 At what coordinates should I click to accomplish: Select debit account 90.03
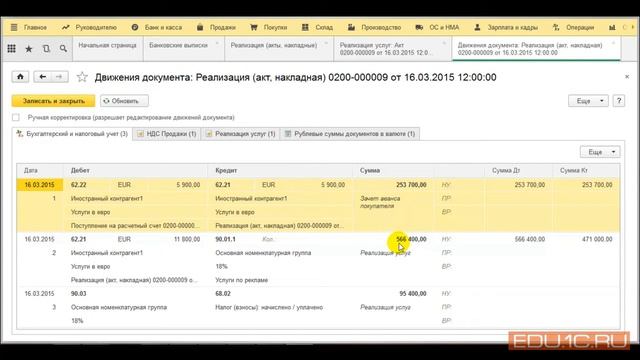[78, 293]
